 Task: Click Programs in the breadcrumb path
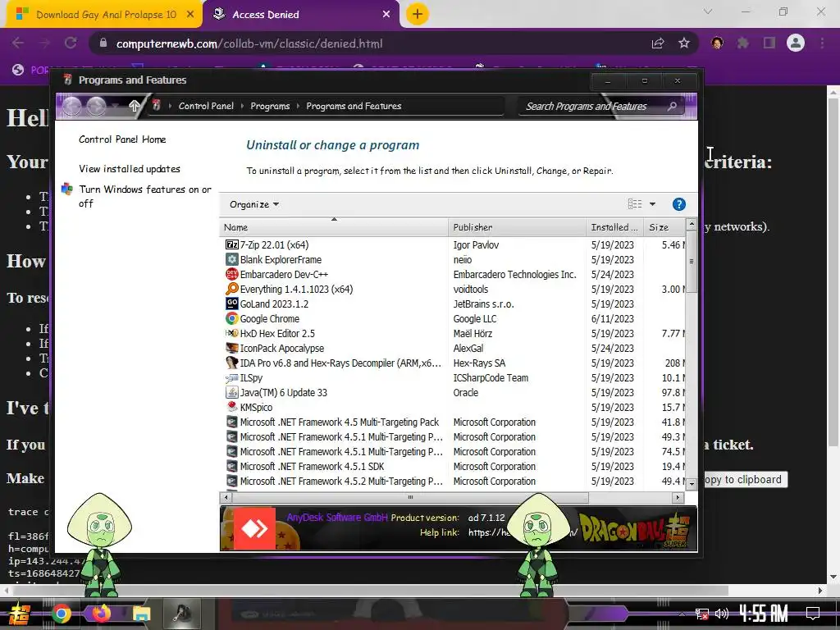coord(269,106)
